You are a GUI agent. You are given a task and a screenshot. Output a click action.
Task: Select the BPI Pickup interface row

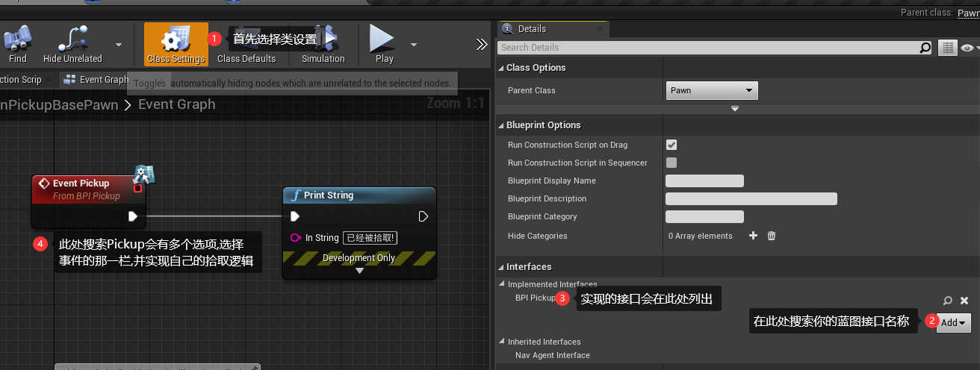(x=536, y=298)
